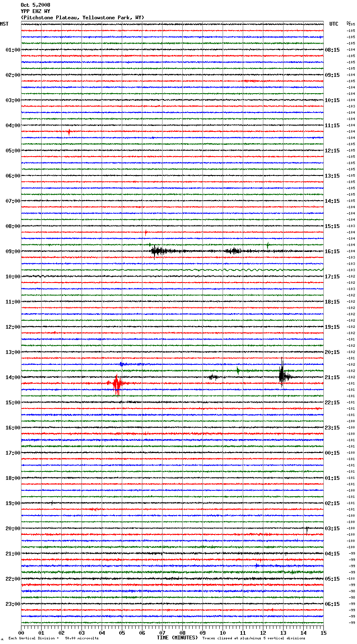
Task: Click the UTC axis header
Action: 334,24
